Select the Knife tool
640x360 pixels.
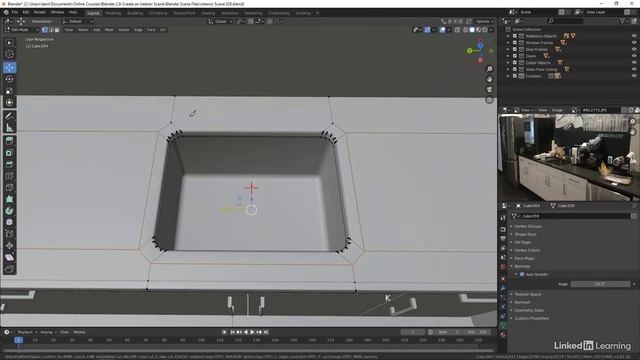click(x=9, y=188)
